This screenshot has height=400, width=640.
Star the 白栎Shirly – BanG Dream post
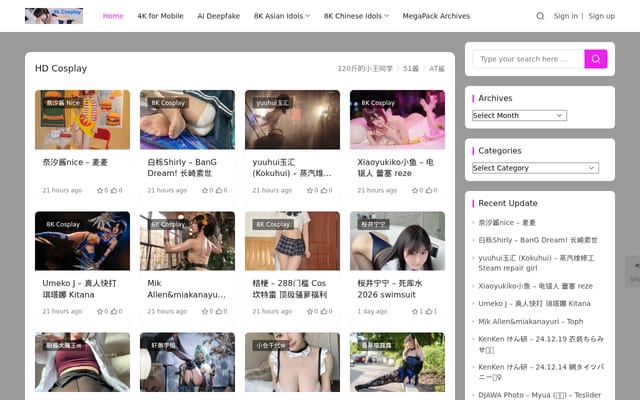(207, 190)
